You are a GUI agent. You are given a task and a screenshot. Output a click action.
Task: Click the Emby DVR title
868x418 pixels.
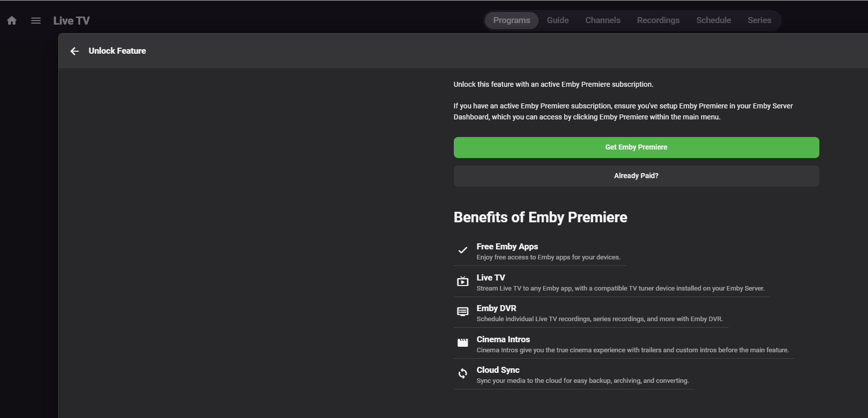[496, 308]
